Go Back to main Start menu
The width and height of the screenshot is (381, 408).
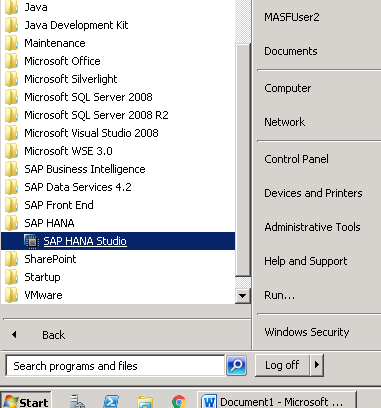point(53,335)
